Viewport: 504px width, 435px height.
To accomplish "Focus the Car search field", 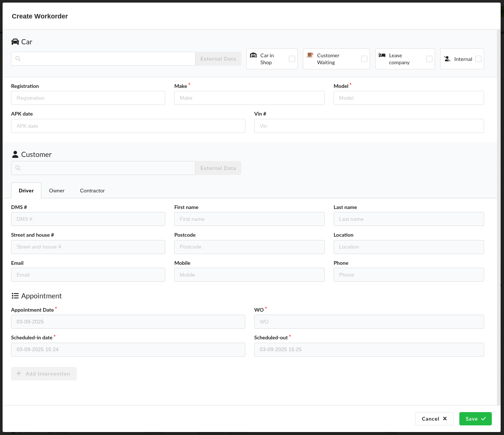I will 103,59.
